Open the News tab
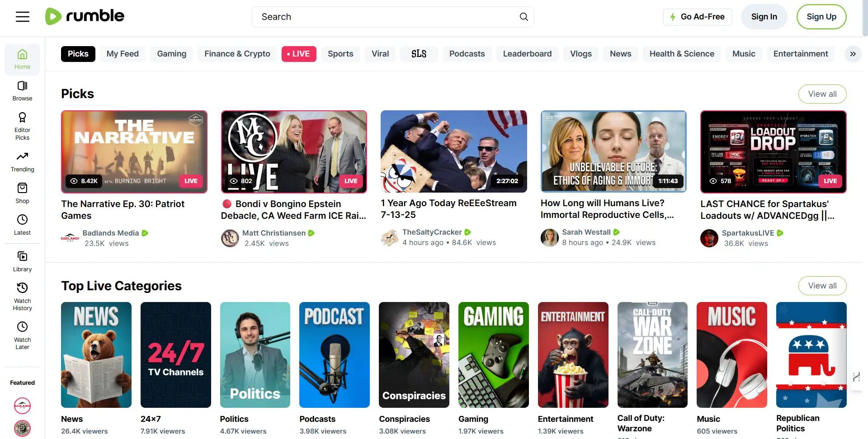This screenshot has height=439, width=868. coord(620,54)
